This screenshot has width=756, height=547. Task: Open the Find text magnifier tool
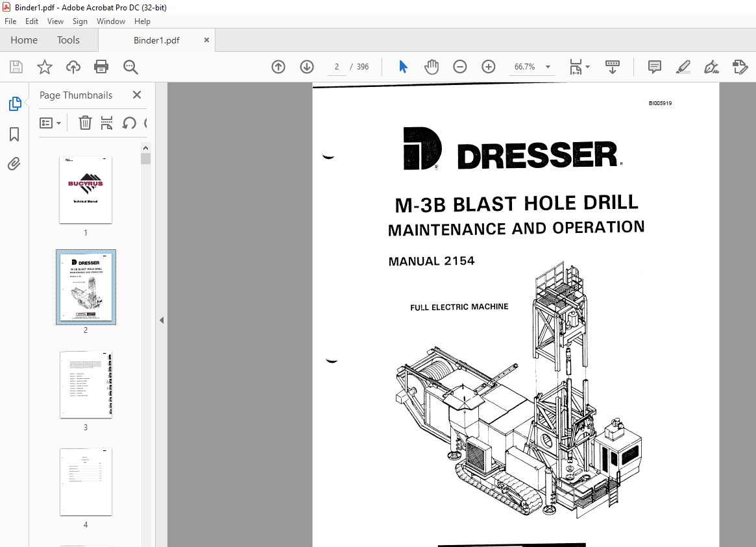[130, 67]
